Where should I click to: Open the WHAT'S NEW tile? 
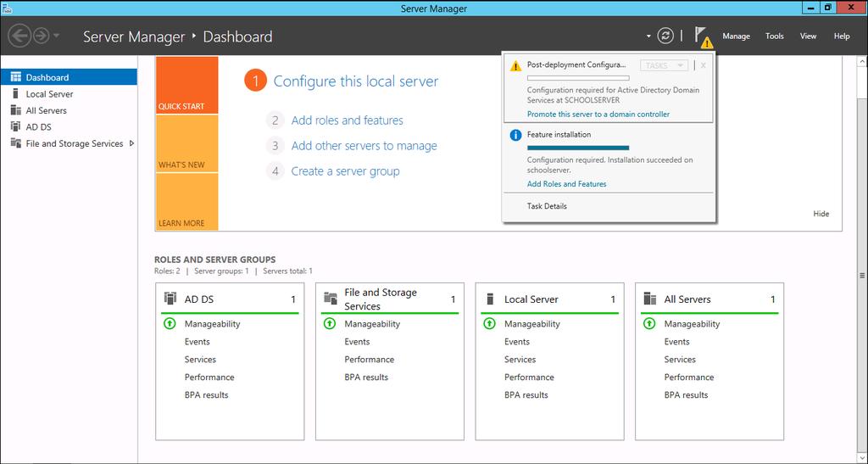(x=187, y=143)
